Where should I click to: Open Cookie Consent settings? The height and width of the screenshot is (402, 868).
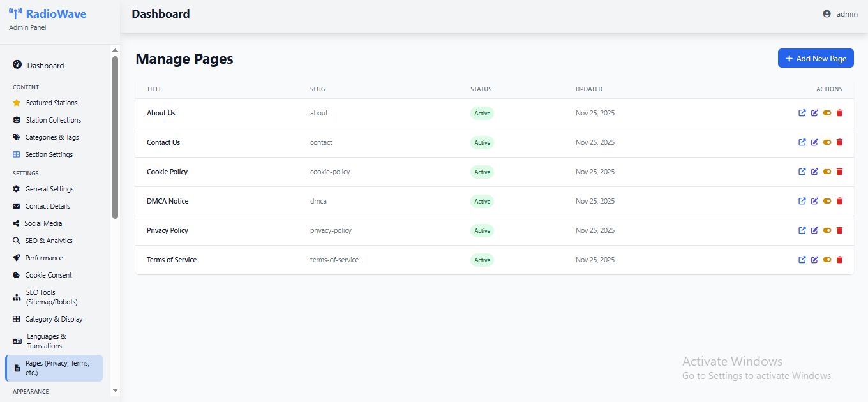(x=49, y=275)
